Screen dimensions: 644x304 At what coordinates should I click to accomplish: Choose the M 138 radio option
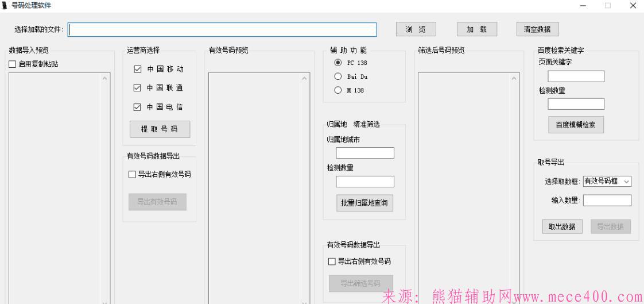tap(338, 90)
